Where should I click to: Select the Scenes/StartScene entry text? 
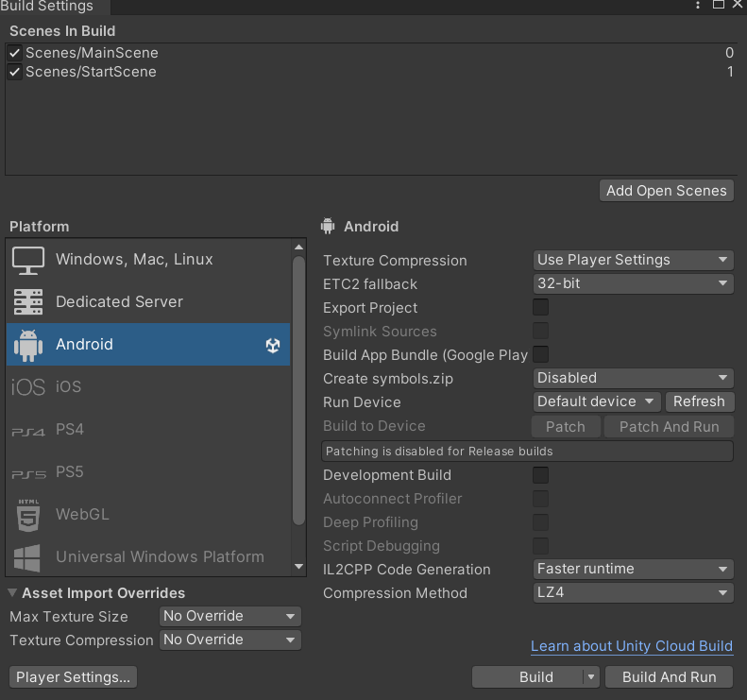pos(91,72)
